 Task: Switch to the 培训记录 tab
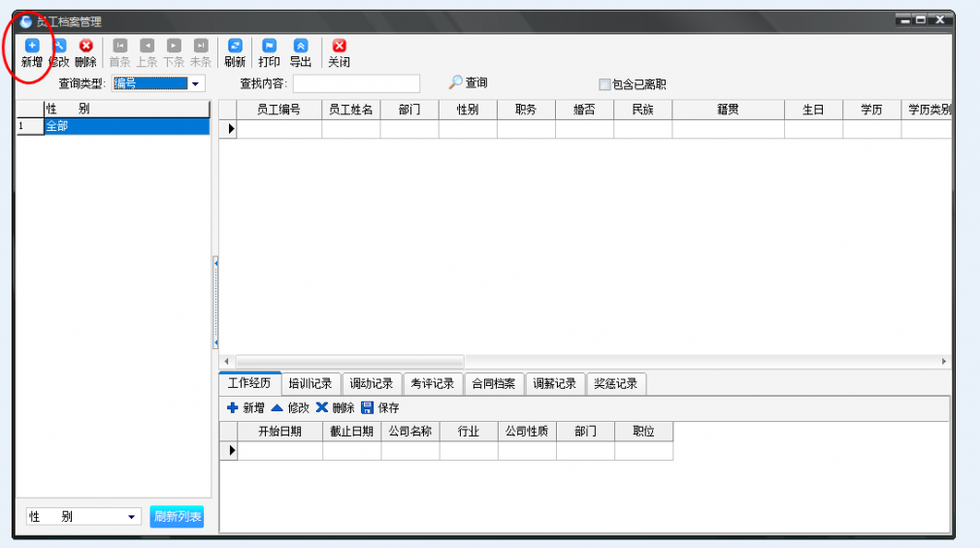(310, 384)
